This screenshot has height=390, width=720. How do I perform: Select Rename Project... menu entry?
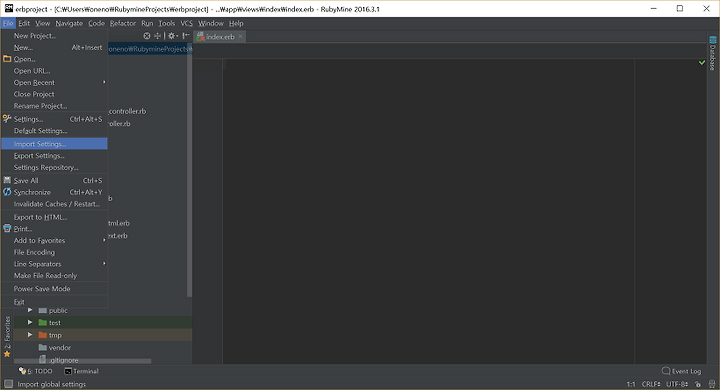(54, 106)
